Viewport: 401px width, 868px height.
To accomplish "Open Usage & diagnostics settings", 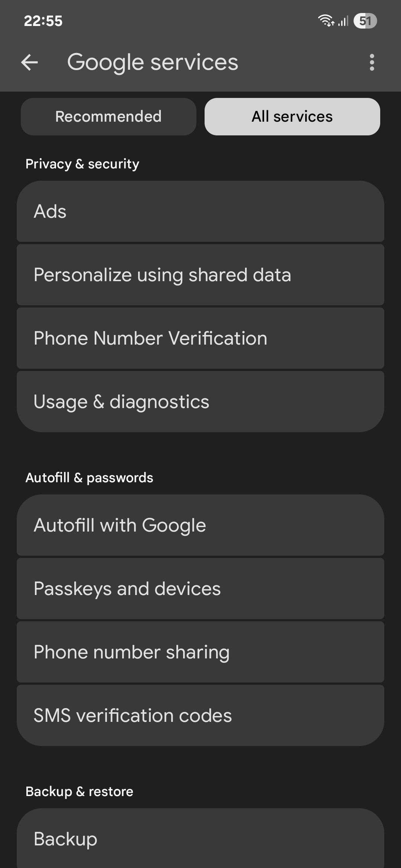I will (x=200, y=401).
